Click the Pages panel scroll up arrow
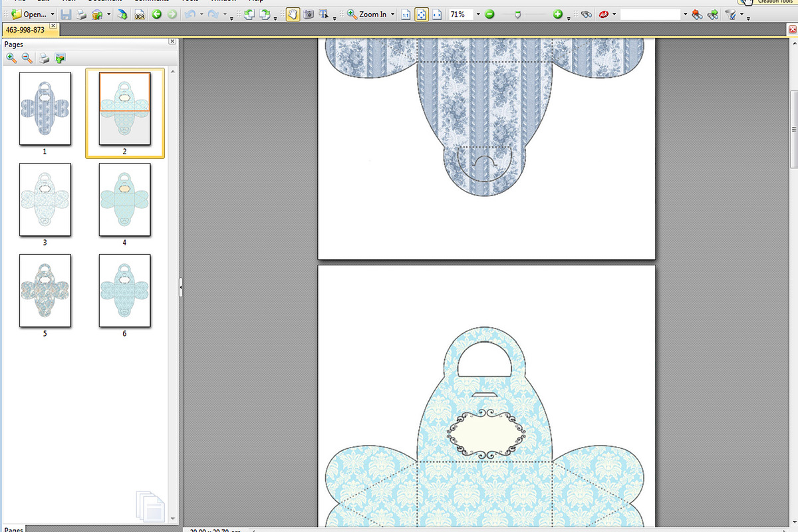Image resolution: width=798 pixels, height=532 pixels. click(x=173, y=70)
